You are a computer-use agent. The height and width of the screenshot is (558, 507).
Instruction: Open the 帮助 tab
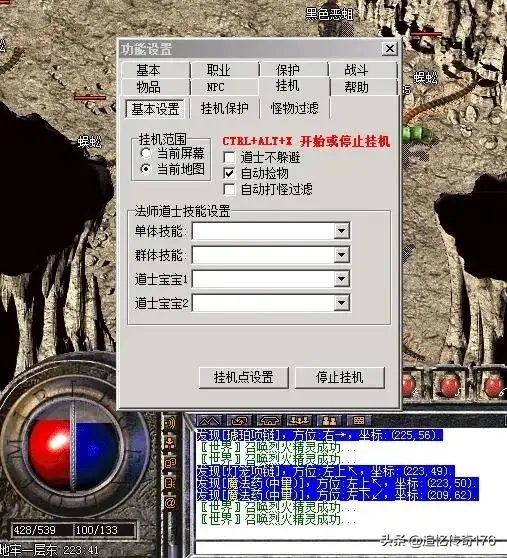tap(363, 87)
